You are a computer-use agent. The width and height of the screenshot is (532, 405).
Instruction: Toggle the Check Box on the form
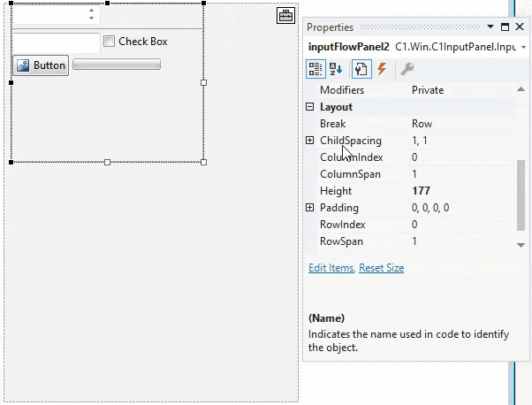pos(110,42)
